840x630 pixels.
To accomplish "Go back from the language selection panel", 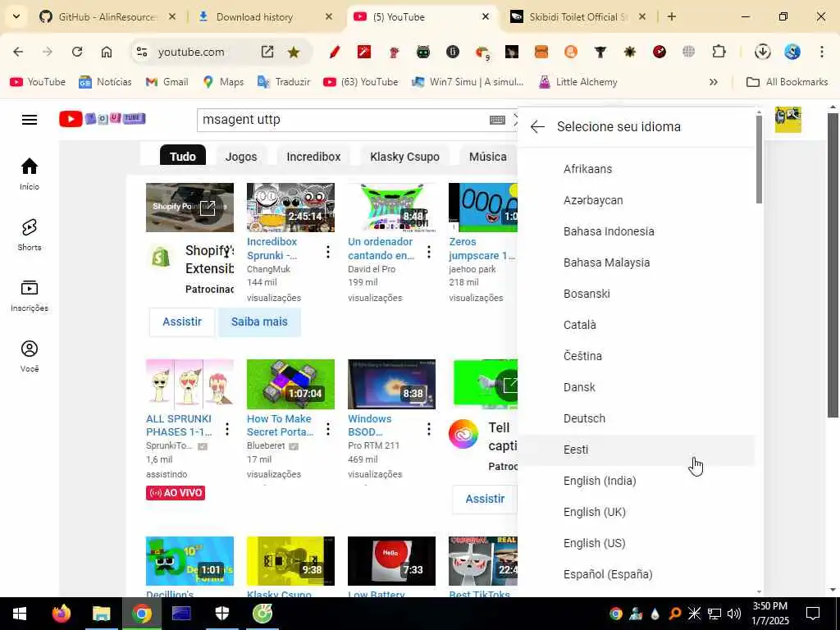I will coord(537,127).
